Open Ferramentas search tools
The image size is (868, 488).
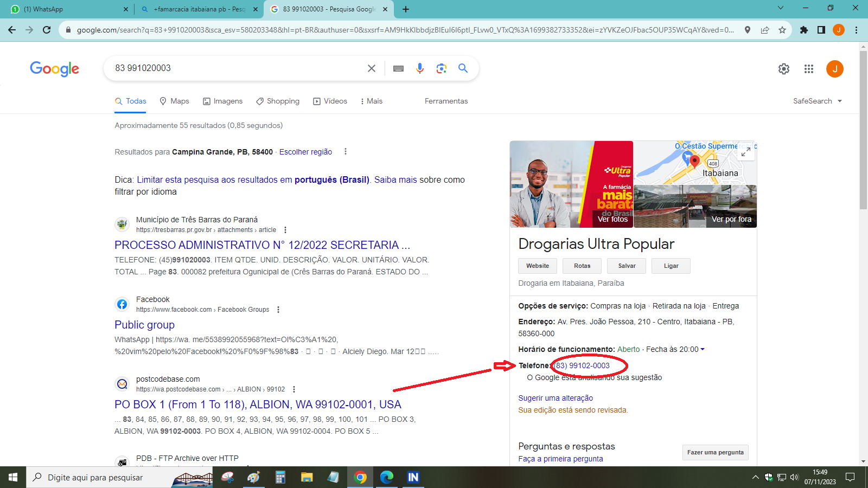point(446,101)
